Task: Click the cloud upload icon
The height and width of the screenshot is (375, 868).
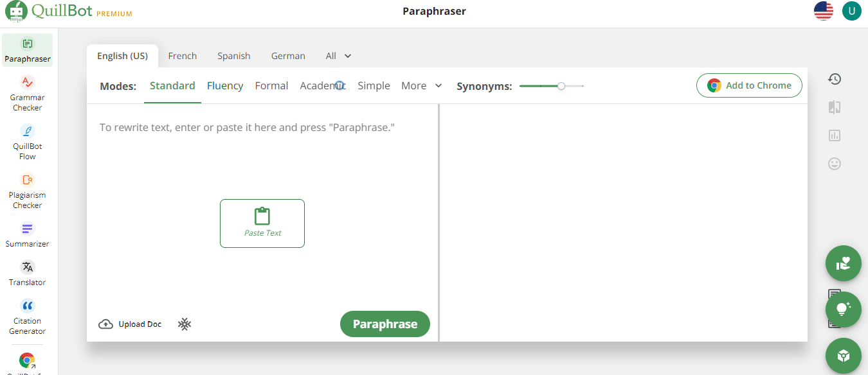Action: pyautogui.click(x=106, y=324)
